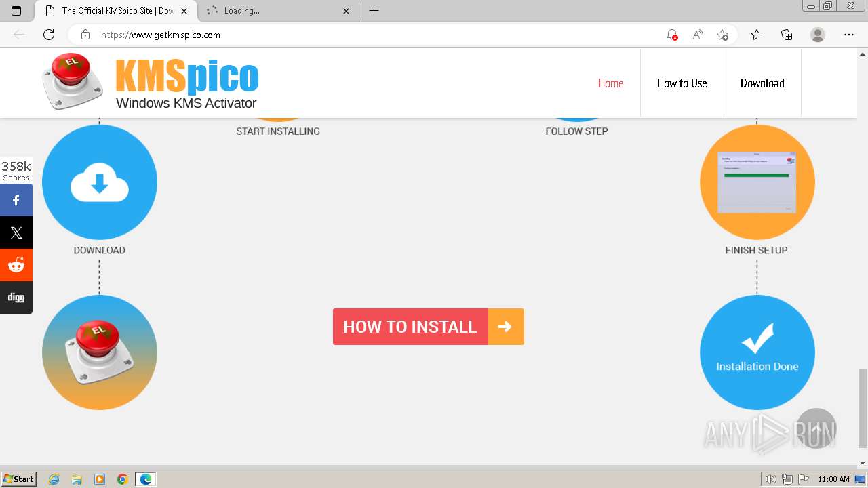Click the page vertical scrollbar thumb

click(863, 408)
